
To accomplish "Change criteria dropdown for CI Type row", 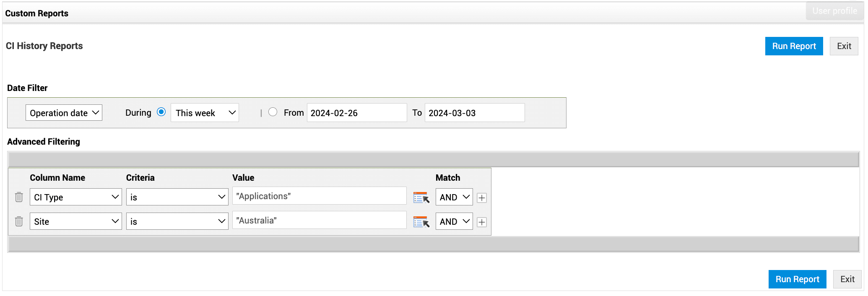I will click(x=177, y=197).
